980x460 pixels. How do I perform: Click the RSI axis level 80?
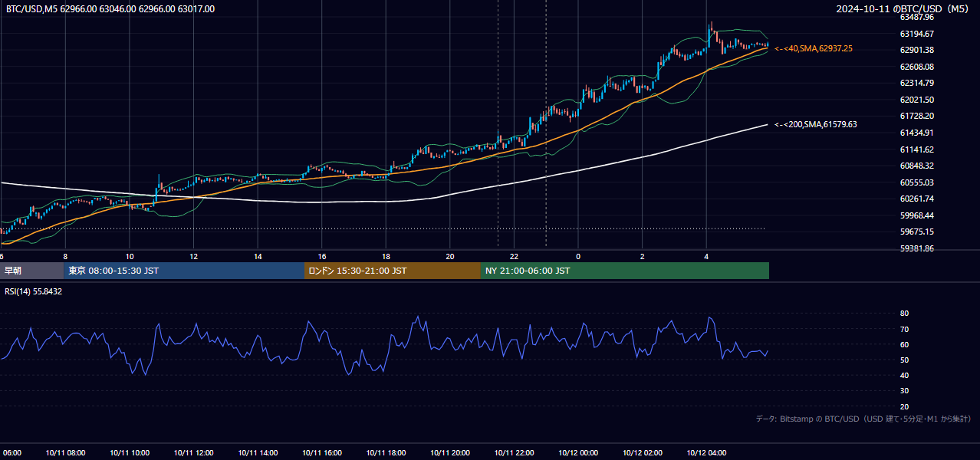click(x=904, y=314)
